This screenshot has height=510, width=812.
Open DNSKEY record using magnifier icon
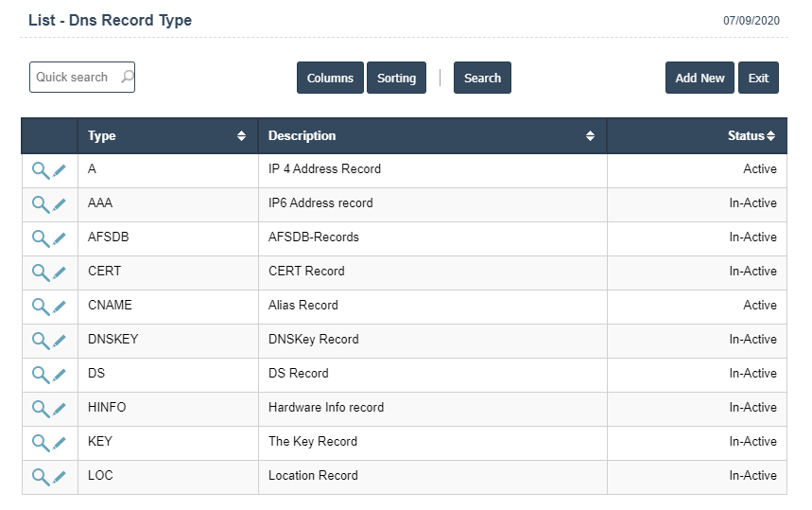pos(41,341)
